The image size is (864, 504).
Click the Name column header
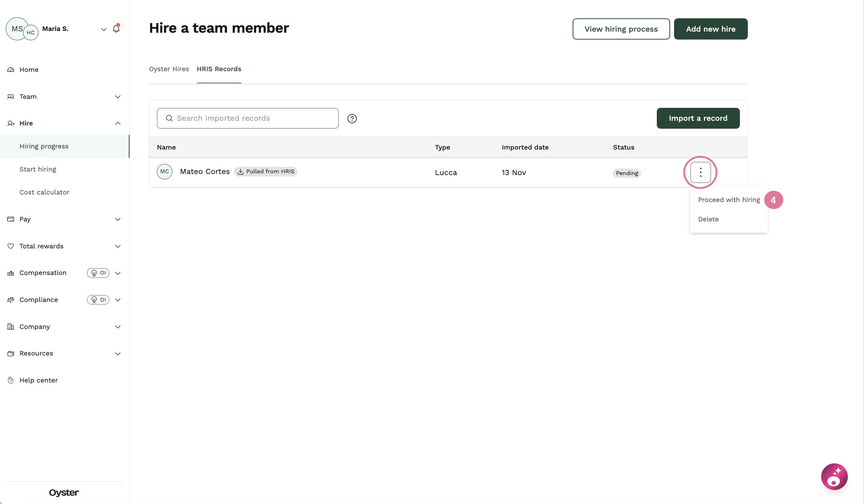tap(166, 147)
